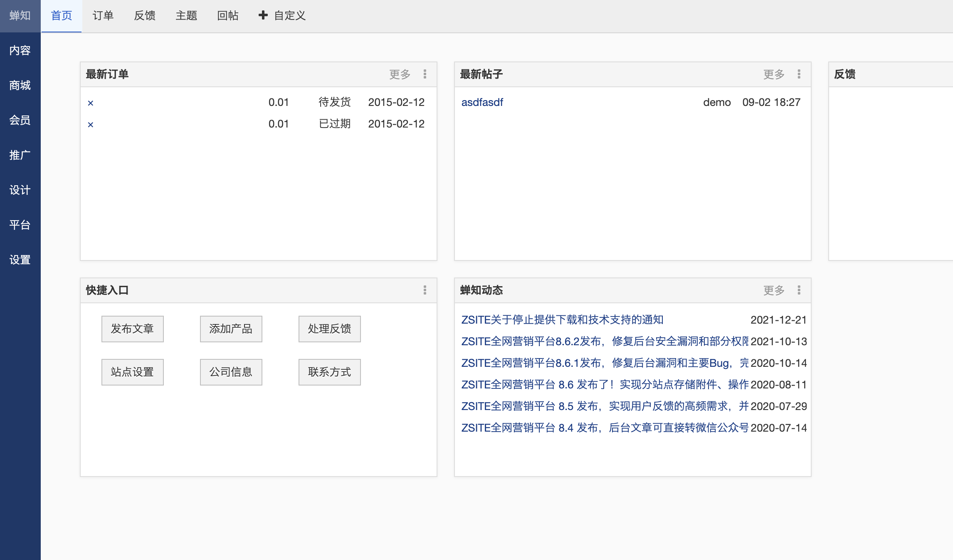Open ZSITE全网营销平台 8.6 发布了 news link
The width and height of the screenshot is (953, 560).
[605, 385]
